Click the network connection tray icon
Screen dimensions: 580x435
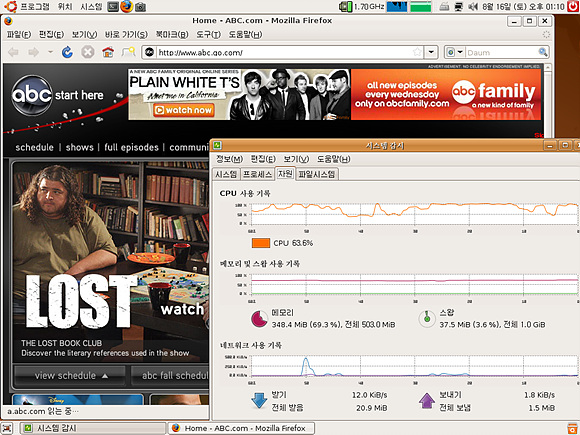point(459,6)
